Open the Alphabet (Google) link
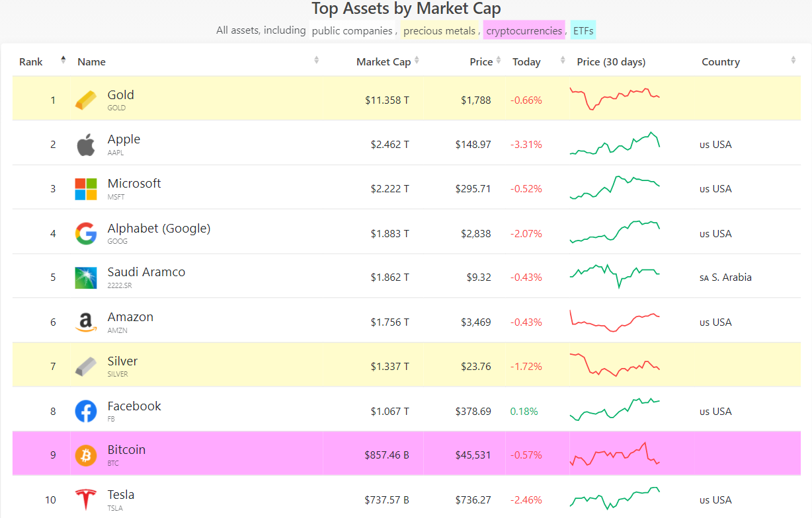812x518 pixels. click(x=159, y=229)
